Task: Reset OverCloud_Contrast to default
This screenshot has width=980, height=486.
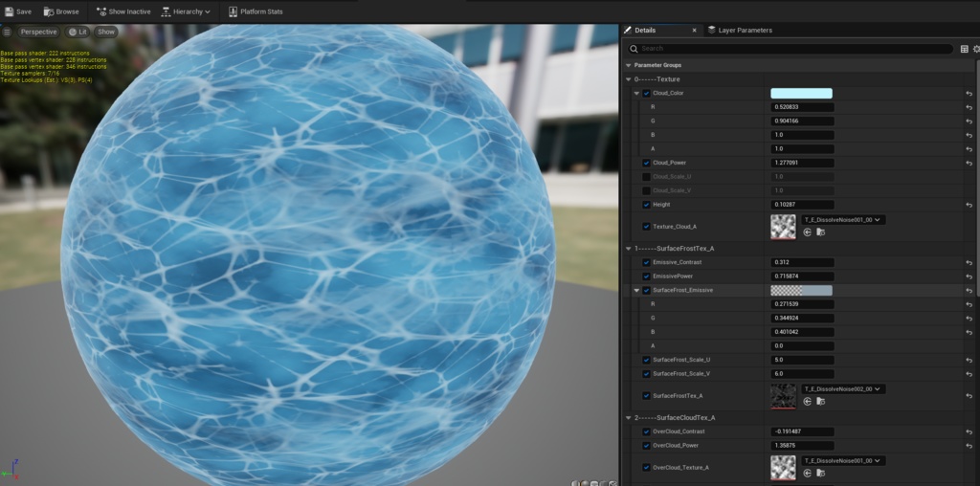Action: [969, 432]
